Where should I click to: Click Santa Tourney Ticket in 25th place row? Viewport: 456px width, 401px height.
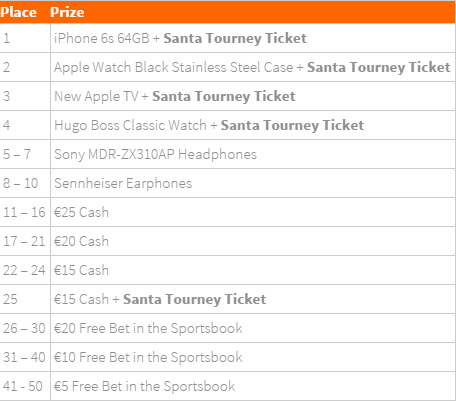(195, 299)
